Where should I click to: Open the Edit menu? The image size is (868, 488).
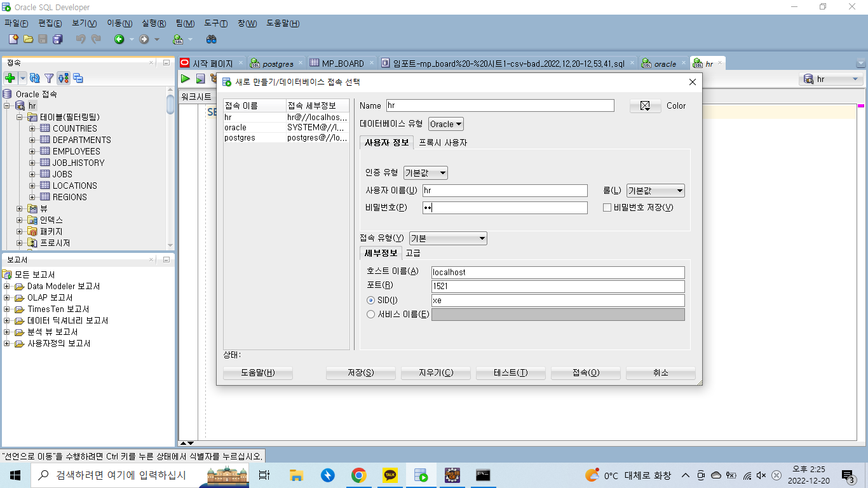point(50,23)
